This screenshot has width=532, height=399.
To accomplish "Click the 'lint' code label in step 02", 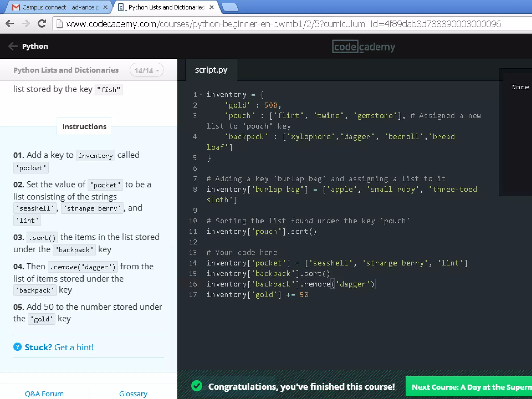I will coord(27,221).
